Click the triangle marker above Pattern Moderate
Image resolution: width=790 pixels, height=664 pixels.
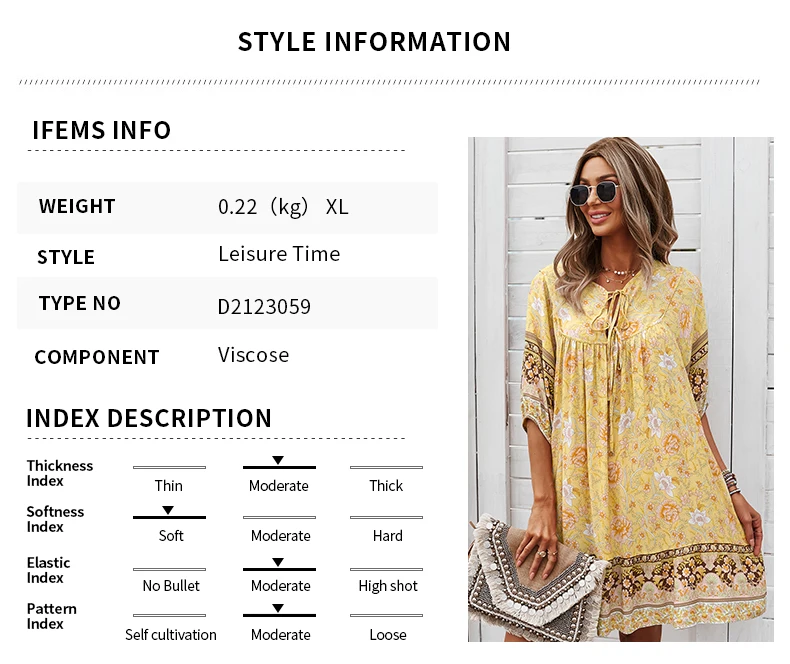point(278,608)
